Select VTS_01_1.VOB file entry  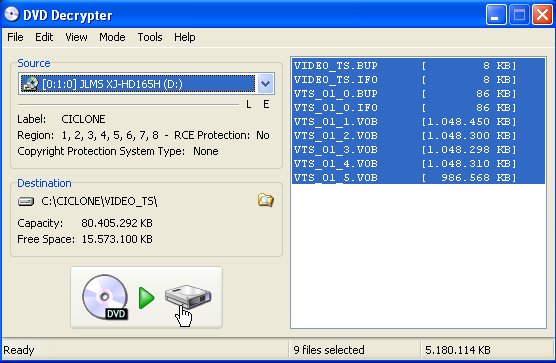click(x=418, y=122)
